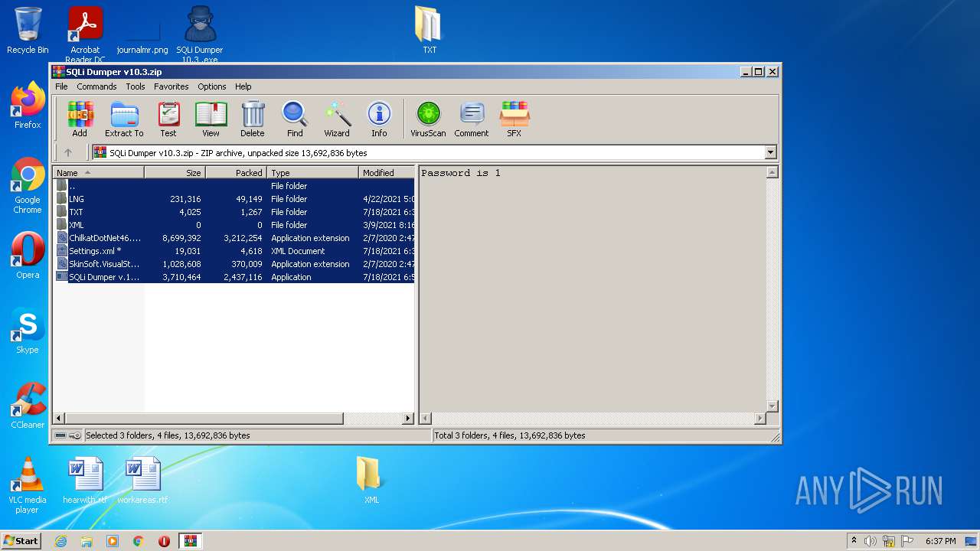Run VirusScan on archive

428,119
